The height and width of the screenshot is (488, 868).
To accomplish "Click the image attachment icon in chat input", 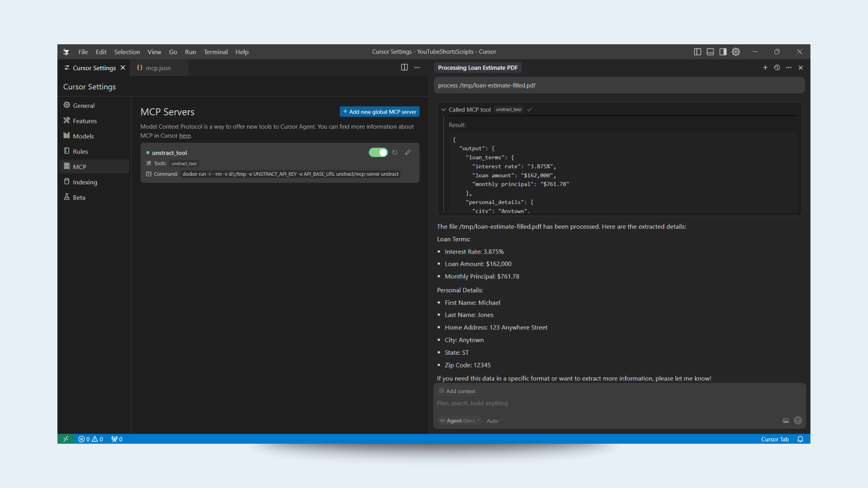I will tap(786, 421).
